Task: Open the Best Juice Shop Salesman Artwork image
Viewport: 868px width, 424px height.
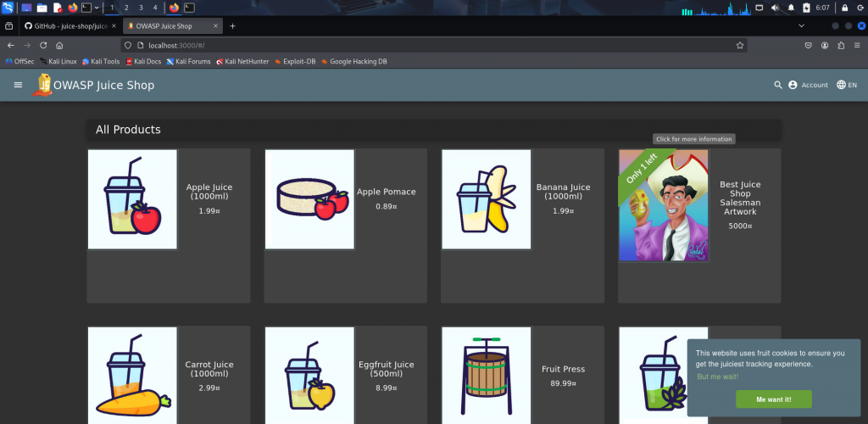Action: 663,205
